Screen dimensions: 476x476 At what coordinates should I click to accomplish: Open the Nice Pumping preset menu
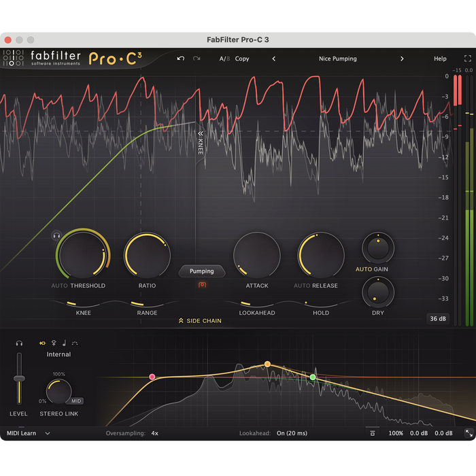tap(337, 58)
